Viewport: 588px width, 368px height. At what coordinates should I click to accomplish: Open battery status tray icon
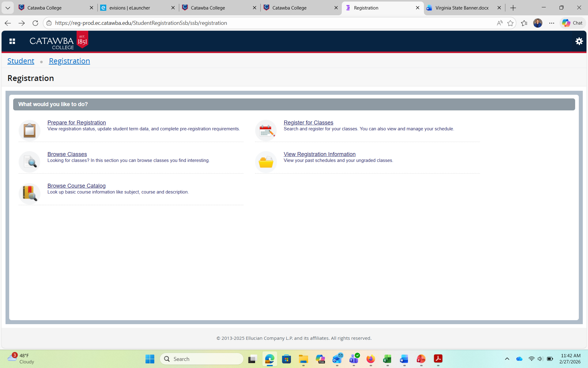pyautogui.click(x=550, y=359)
